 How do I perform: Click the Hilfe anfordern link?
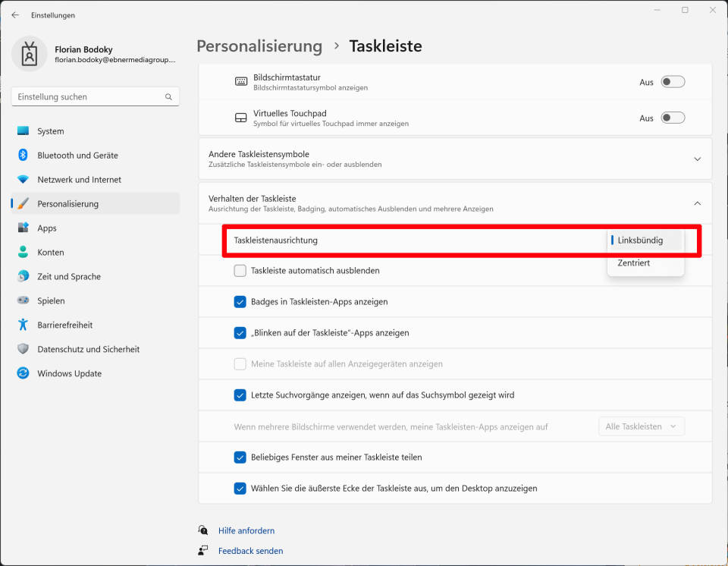(x=246, y=530)
